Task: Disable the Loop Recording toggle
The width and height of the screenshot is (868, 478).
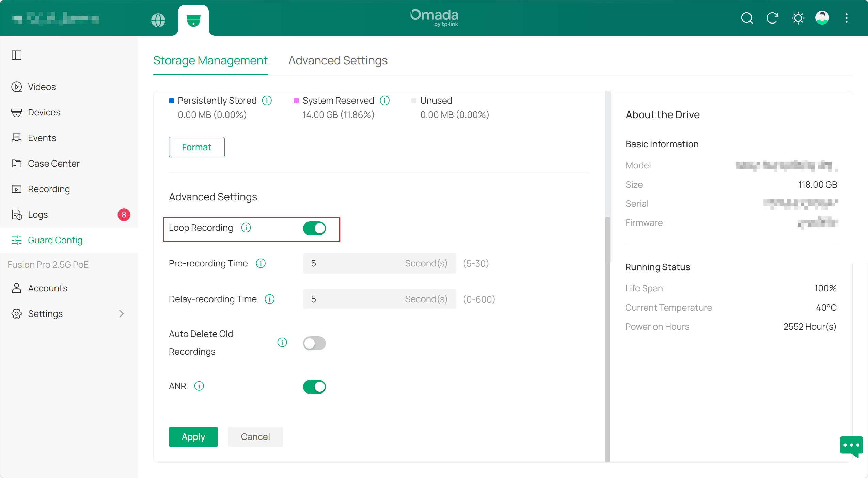Action: (x=314, y=228)
